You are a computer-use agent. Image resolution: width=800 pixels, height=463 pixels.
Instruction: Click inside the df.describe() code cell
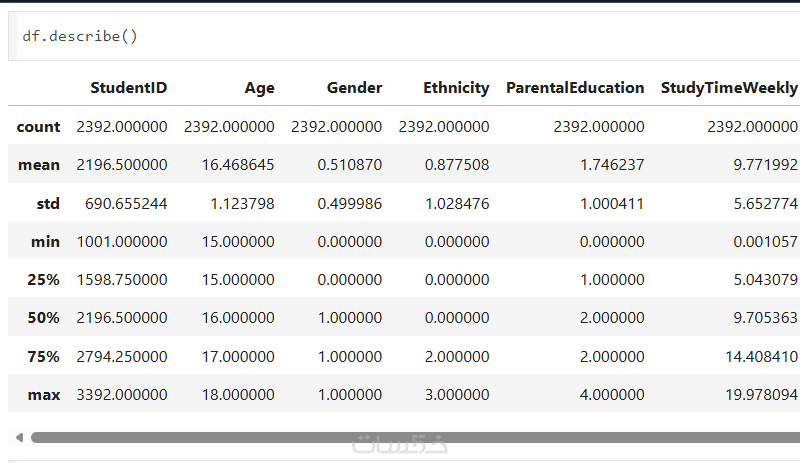click(x=400, y=36)
